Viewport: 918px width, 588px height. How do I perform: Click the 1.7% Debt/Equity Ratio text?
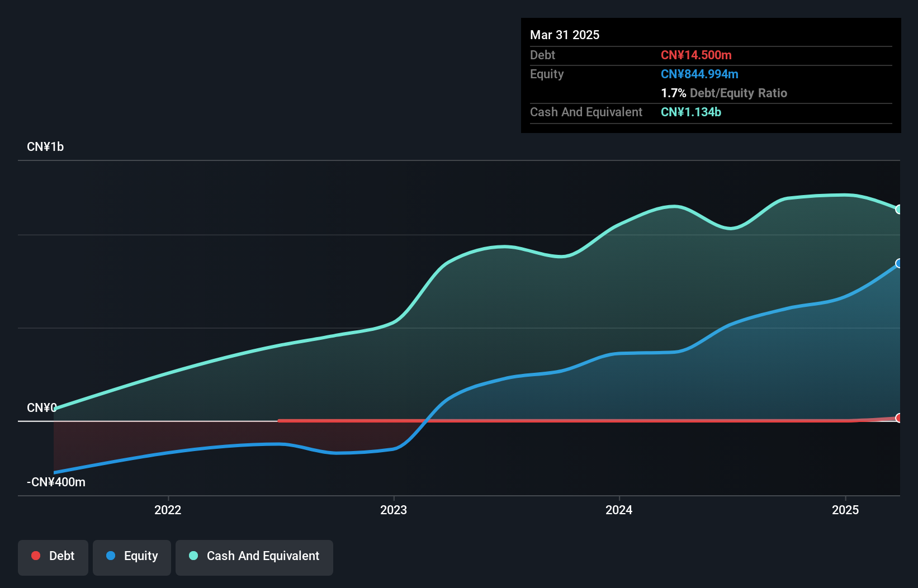click(x=724, y=93)
